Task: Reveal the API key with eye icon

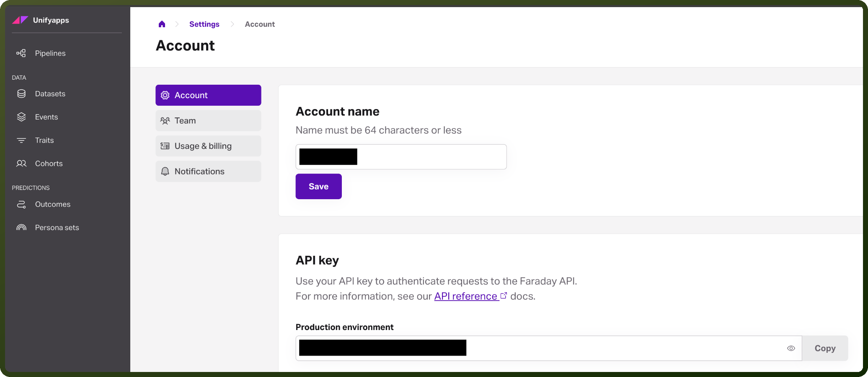Action: pos(791,348)
